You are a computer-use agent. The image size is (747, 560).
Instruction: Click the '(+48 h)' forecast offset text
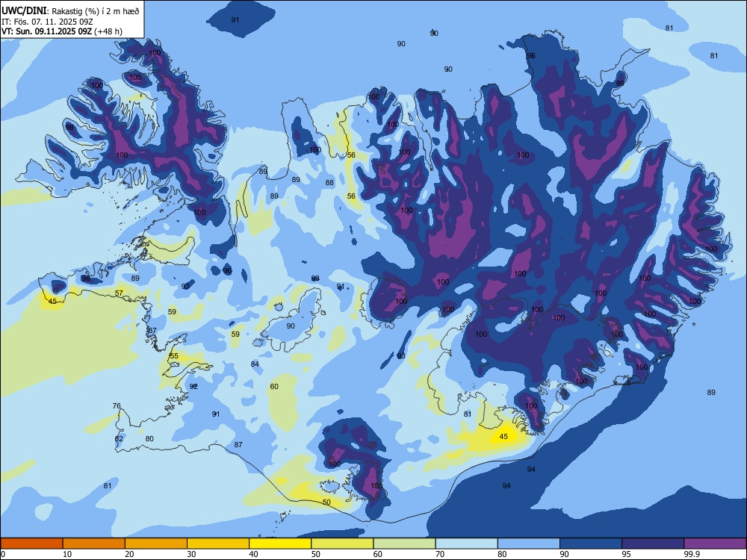[108, 31]
